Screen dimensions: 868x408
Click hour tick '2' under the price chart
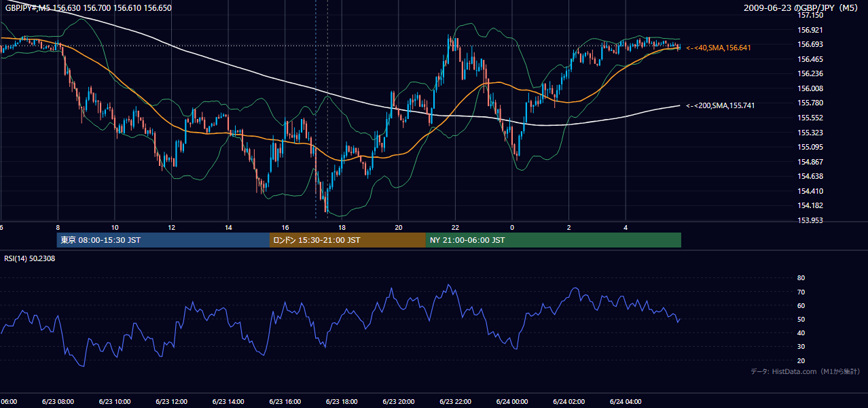tap(568, 227)
